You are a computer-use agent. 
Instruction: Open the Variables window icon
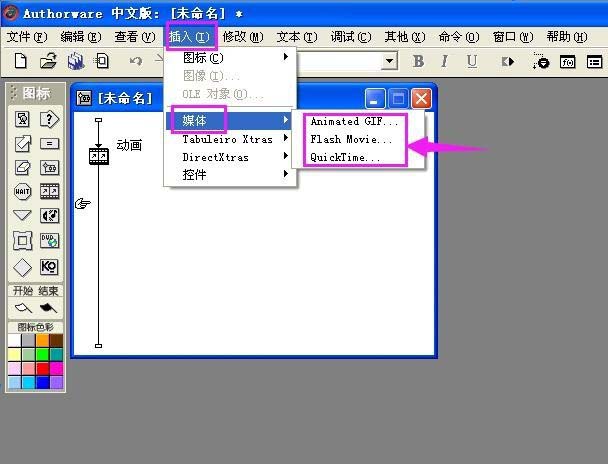pos(594,62)
